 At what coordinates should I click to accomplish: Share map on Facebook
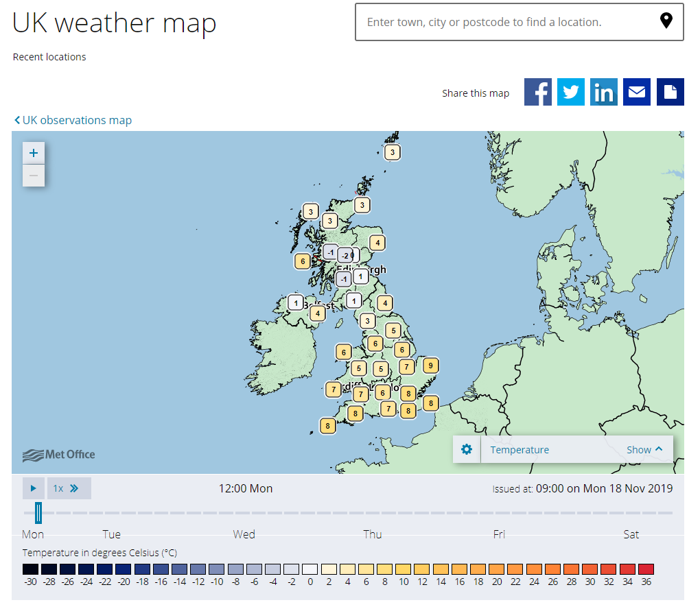click(x=538, y=92)
